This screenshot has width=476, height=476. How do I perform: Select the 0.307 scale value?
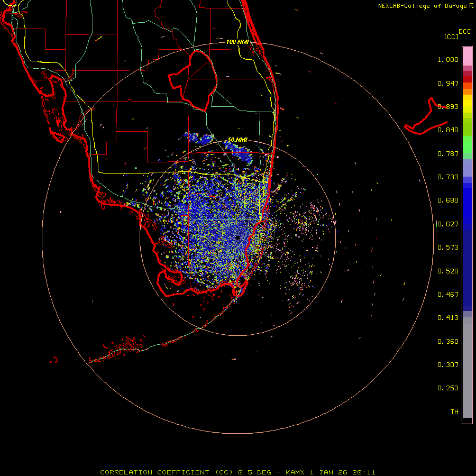[x=448, y=365]
